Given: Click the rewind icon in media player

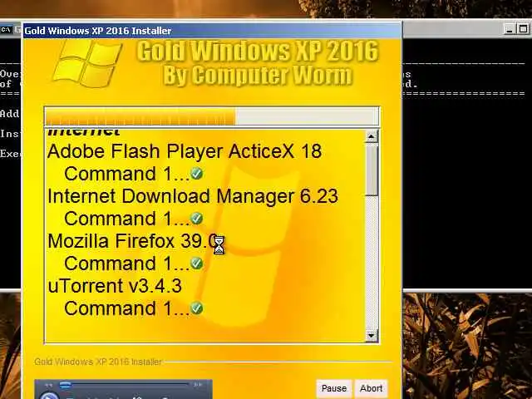Looking at the screenshot, I should click(49, 385).
